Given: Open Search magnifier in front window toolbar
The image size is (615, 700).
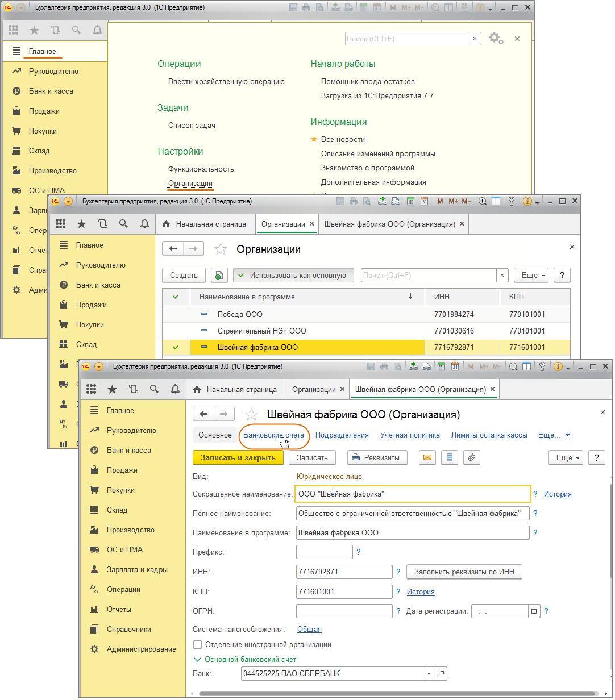Looking at the screenshot, I should pos(154,389).
